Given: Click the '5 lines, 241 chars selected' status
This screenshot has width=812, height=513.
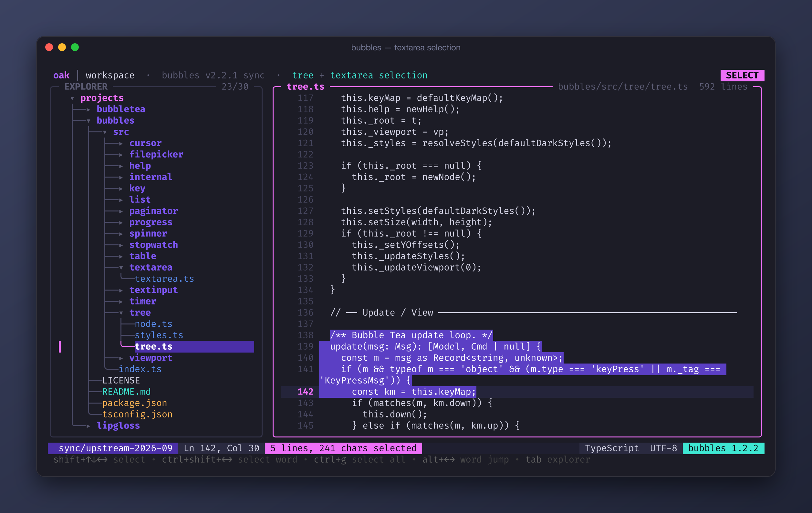Looking at the screenshot, I should (x=344, y=448).
